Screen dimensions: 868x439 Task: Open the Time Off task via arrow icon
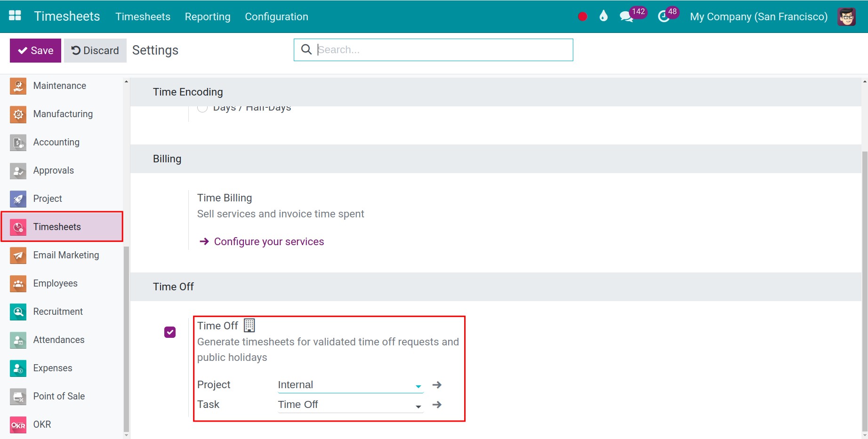click(x=437, y=405)
